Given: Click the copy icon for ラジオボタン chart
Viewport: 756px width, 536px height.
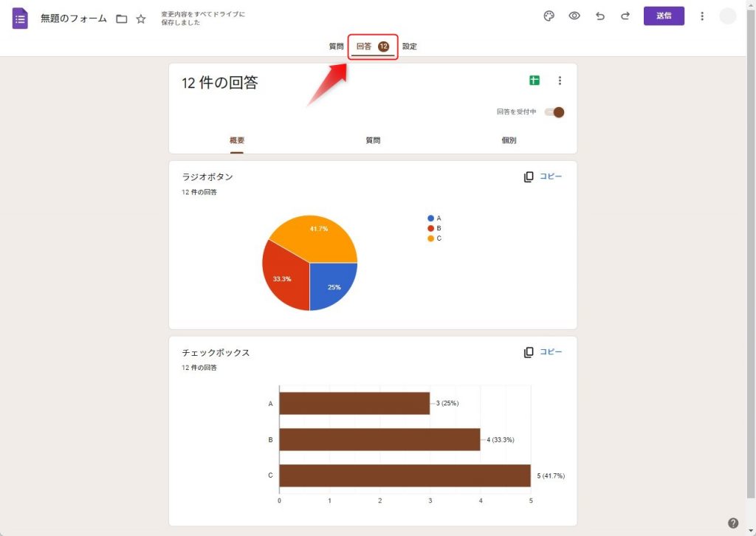Looking at the screenshot, I should pyautogui.click(x=529, y=177).
